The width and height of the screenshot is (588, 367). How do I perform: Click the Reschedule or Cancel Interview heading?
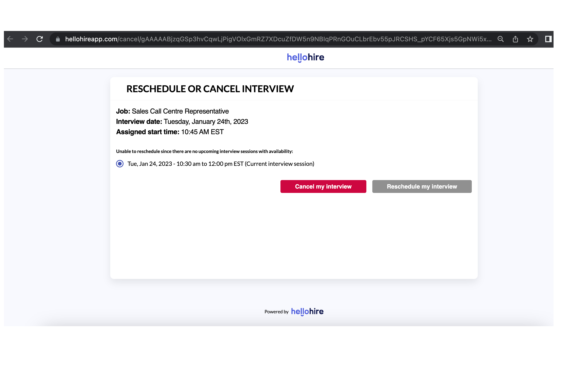[210, 89]
